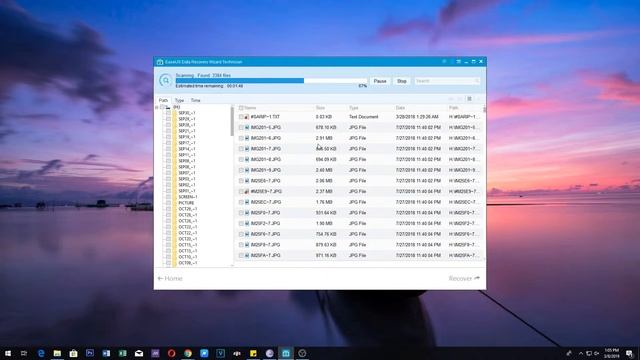Open Photoshop from the taskbar
The width and height of the screenshot is (640, 360).
pyautogui.click(x=90, y=353)
